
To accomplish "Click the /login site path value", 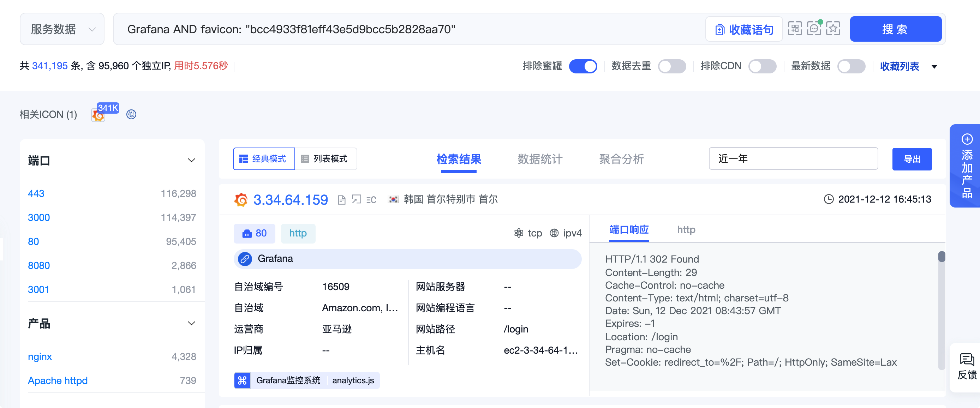I will tap(516, 329).
